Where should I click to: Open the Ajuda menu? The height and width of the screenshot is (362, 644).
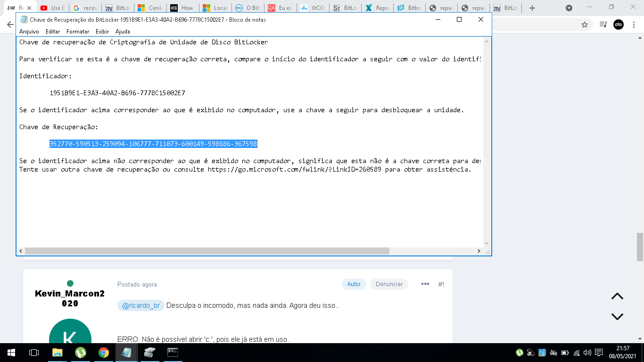[x=123, y=32]
